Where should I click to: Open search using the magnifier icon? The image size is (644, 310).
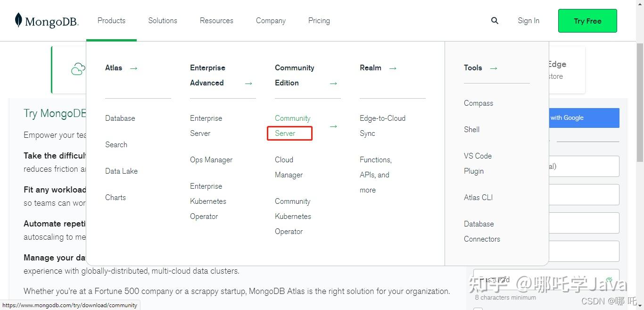click(x=495, y=20)
